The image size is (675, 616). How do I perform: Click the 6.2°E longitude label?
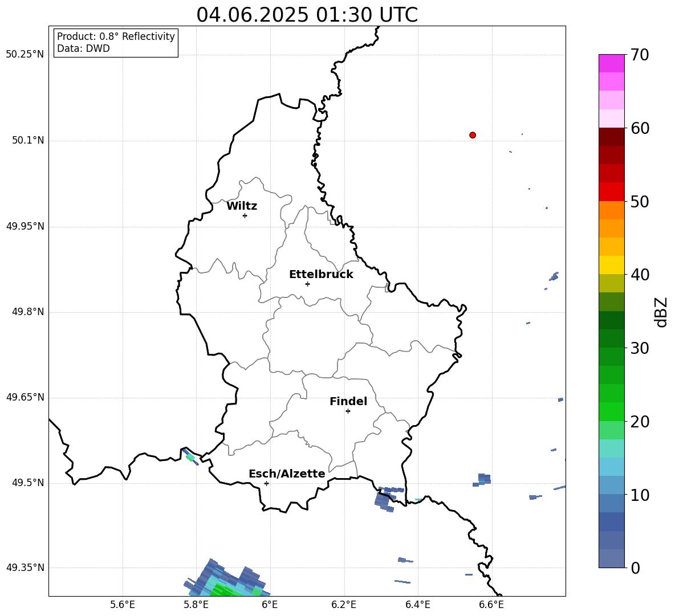click(344, 605)
